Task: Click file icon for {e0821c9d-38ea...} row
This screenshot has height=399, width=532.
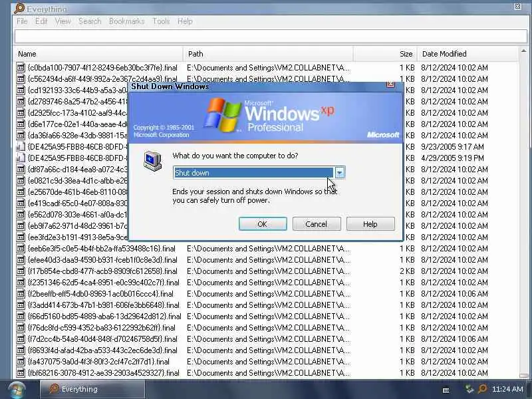Action: coord(21,180)
